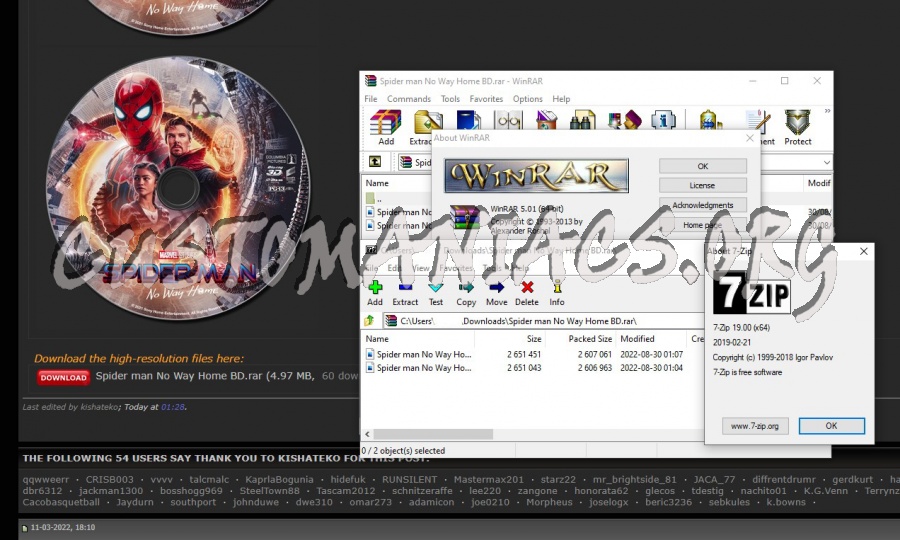Click Home page button in About WinRAR
The height and width of the screenshot is (540, 900).
[703, 224]
